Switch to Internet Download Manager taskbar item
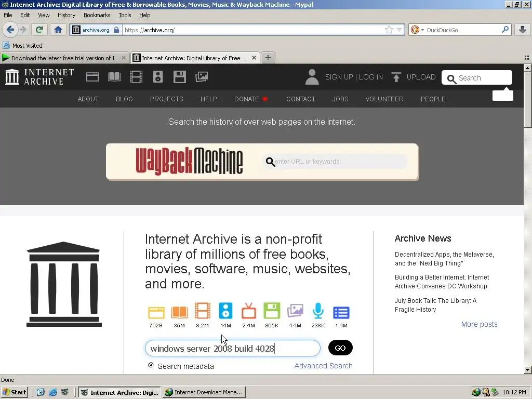532x399 pixels. coord(204,392)
